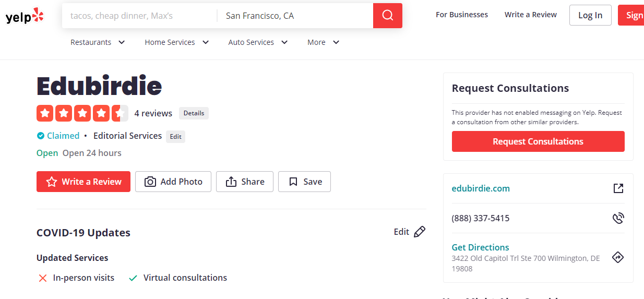Click the red X beside In-person visits
644x299 pixels.
(x=43, y=278)
